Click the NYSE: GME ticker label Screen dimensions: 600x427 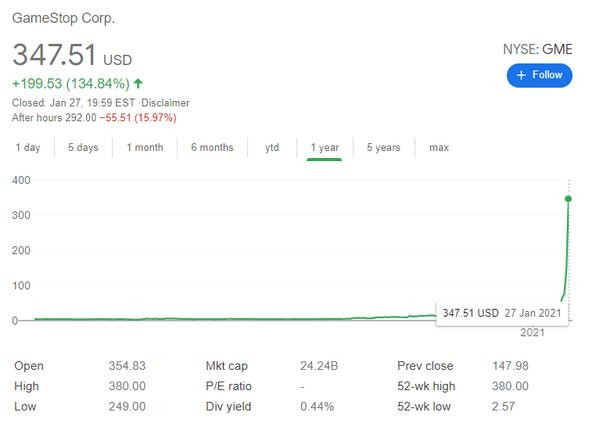540,50
